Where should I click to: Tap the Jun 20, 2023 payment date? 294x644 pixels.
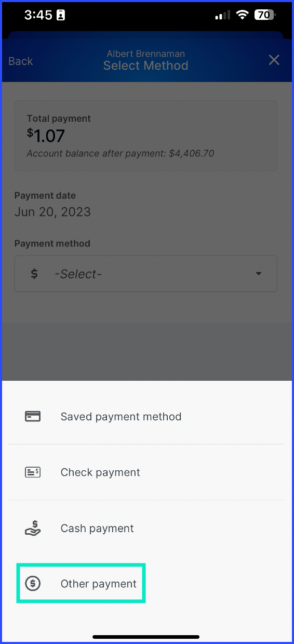52,212
